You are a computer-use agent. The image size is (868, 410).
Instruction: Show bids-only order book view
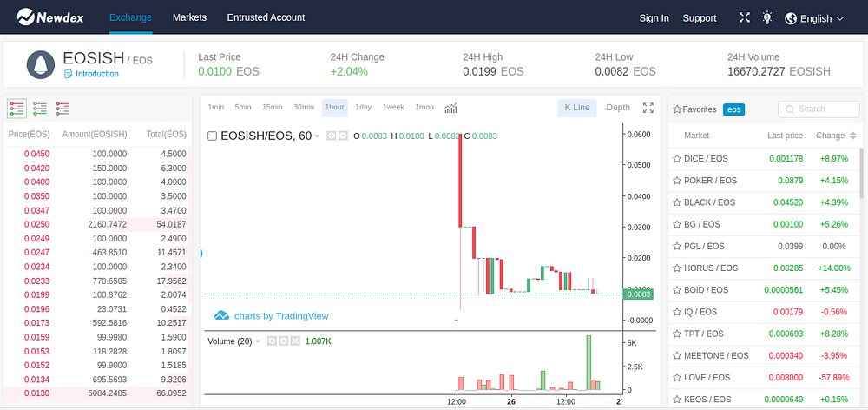click(40, 109)
